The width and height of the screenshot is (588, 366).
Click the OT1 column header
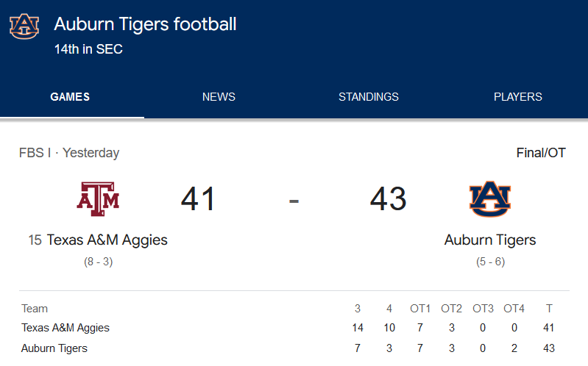[x=420, y=309]
